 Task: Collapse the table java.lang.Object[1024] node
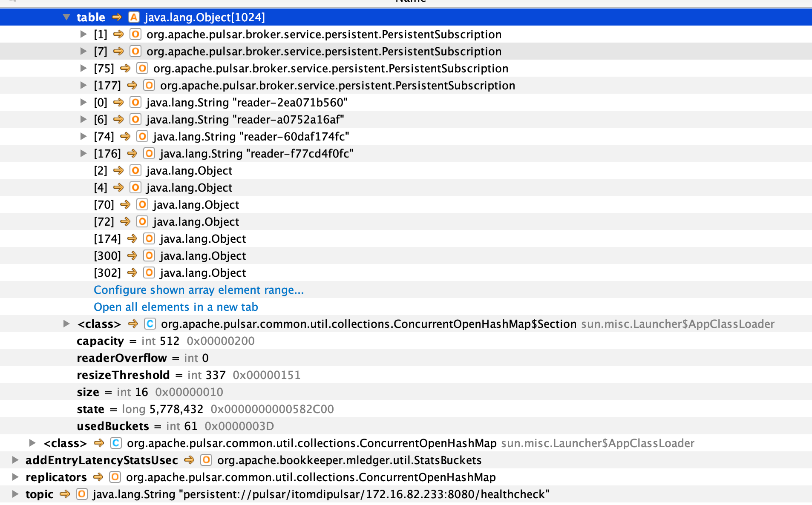[x=66, y=17]
